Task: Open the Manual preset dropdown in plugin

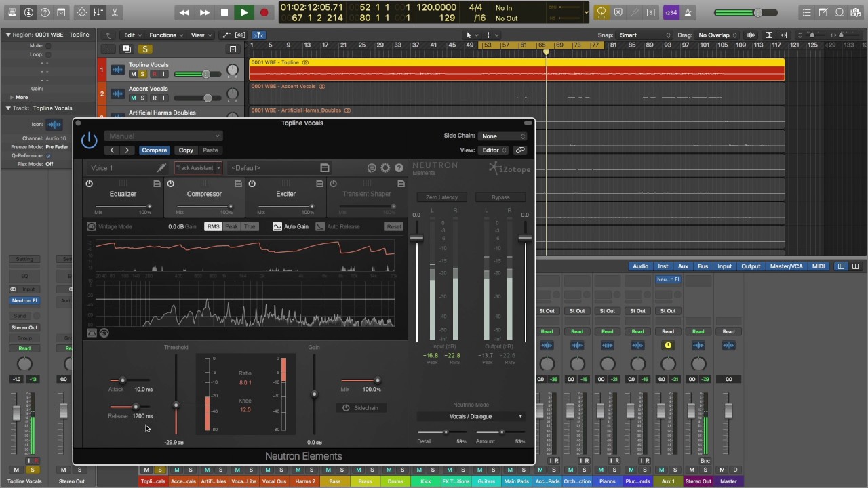Action: click(x=163, y=136)
